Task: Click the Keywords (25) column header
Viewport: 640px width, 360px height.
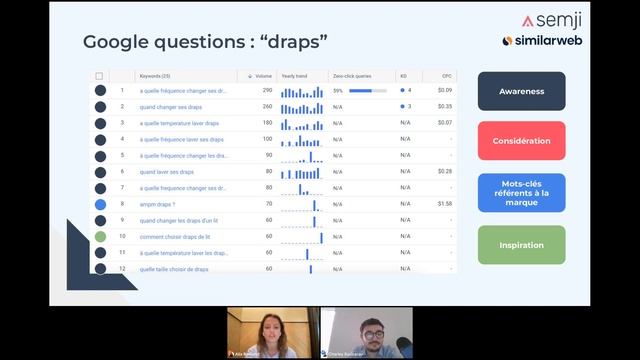Action: coord(155,76)
